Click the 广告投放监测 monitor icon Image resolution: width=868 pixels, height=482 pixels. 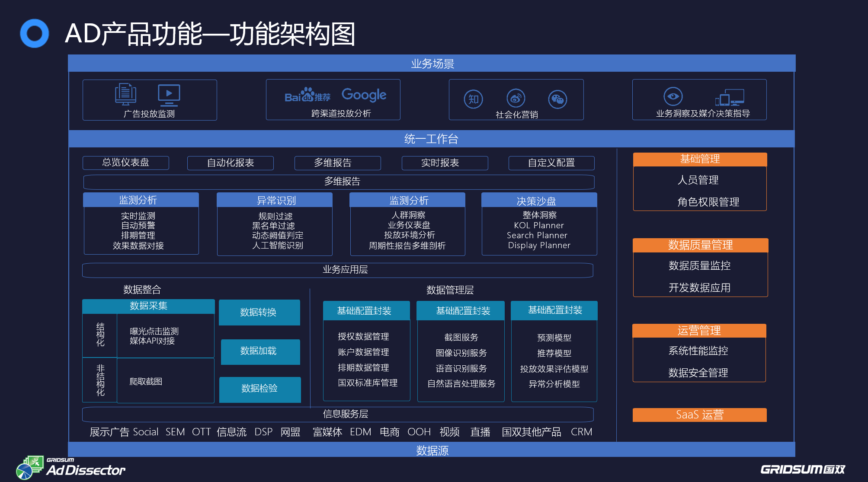coord(125,94)
